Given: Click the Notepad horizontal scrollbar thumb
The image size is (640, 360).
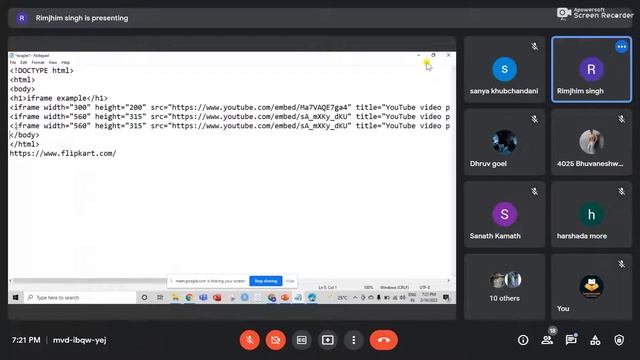Looking at the screenshot, I should [90, 280].
